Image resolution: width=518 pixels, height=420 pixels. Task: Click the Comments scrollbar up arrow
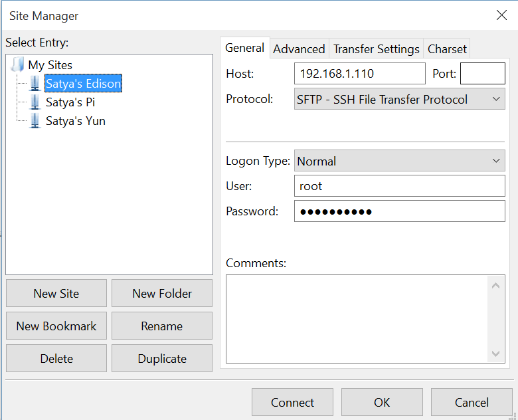pyautogui.click(x=495, y=285)
